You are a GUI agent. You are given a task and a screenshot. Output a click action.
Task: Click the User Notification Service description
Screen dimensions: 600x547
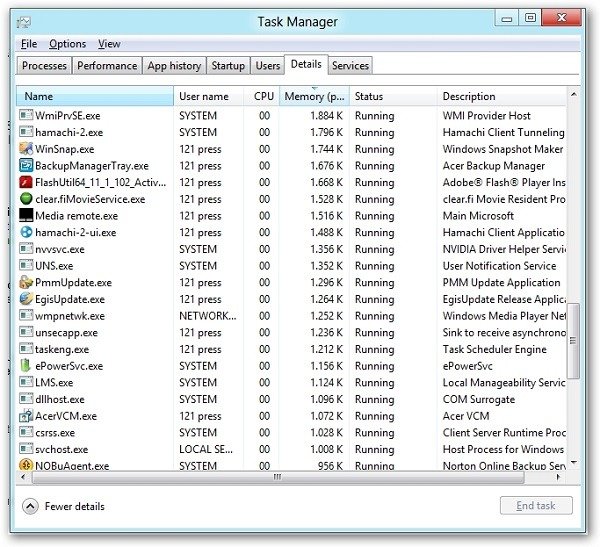point(499,266)
